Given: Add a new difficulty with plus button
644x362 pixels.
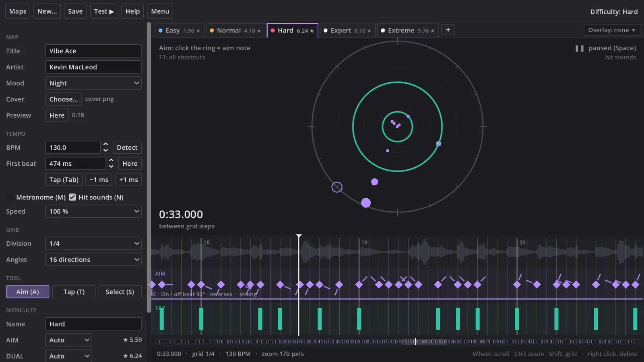Looking at the screenshot, I should pos(448,30).
